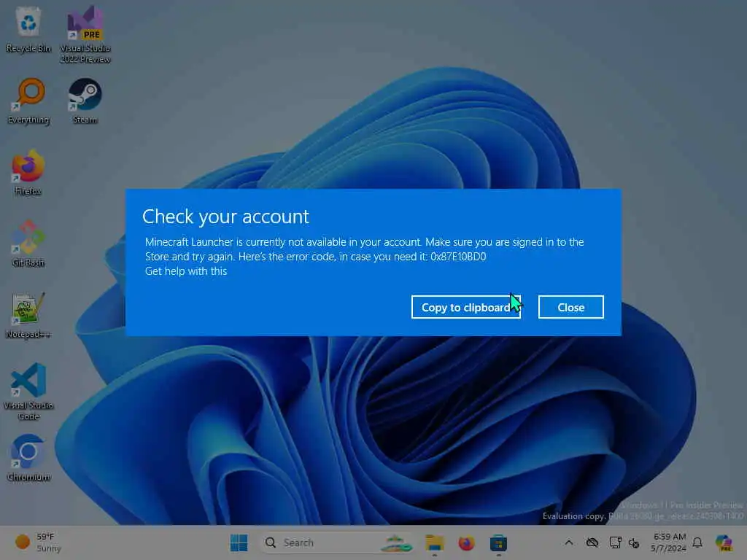
Task: Open the Get help with this link
Action: click(x=186, y=271)
